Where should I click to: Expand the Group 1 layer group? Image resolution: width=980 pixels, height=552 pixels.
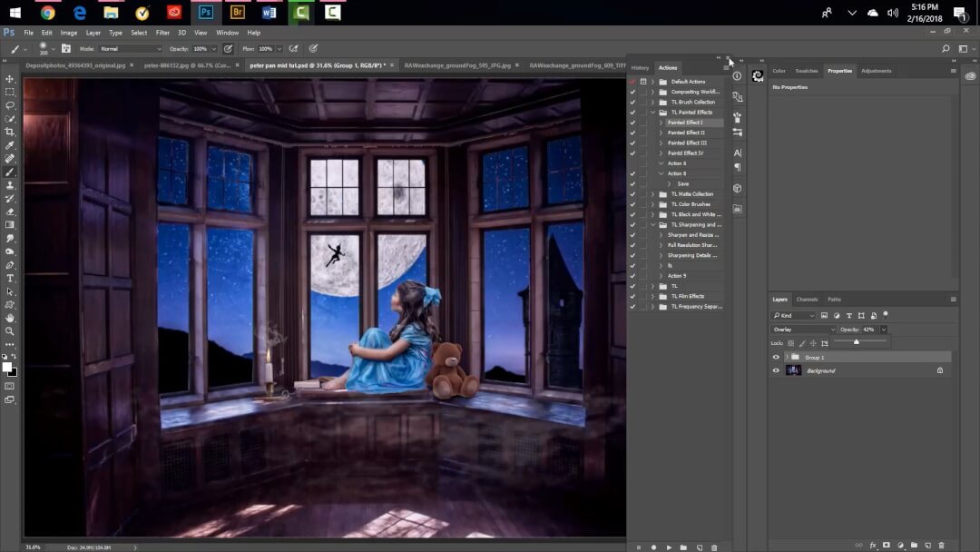pyautogui.click(x=786, y=357)
